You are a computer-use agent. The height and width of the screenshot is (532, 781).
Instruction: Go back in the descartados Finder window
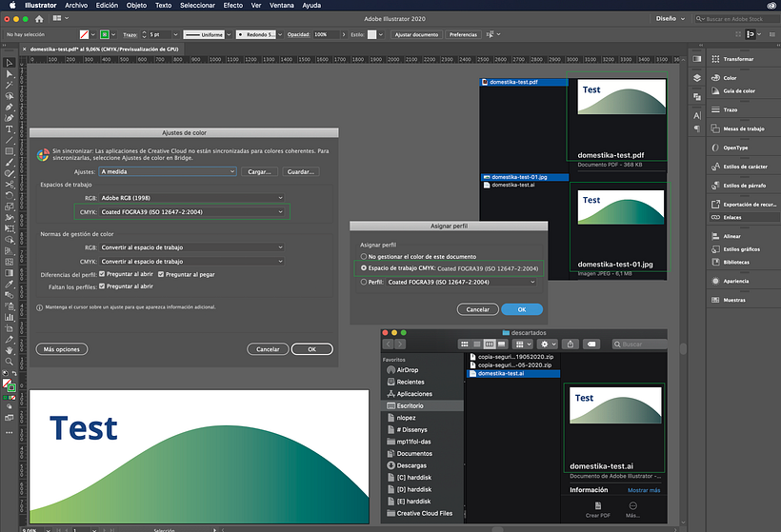click(388, 344)
